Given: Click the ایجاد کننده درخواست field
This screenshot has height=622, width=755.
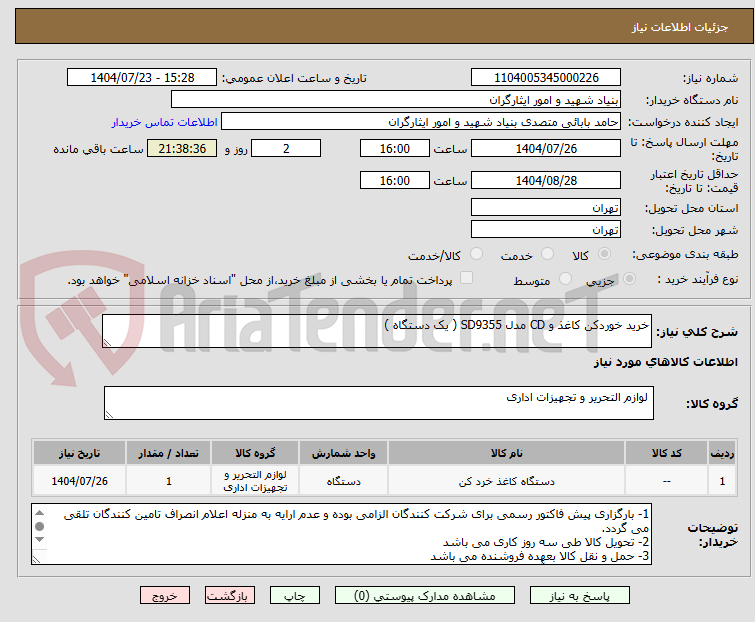Looking at the screenshot, I should pos(421,122).
